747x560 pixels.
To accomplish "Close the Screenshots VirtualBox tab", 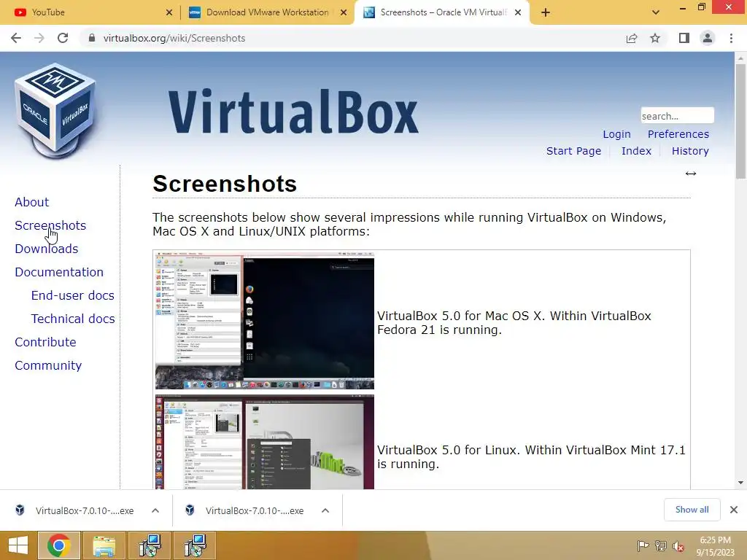I will [x=518, y=12].
